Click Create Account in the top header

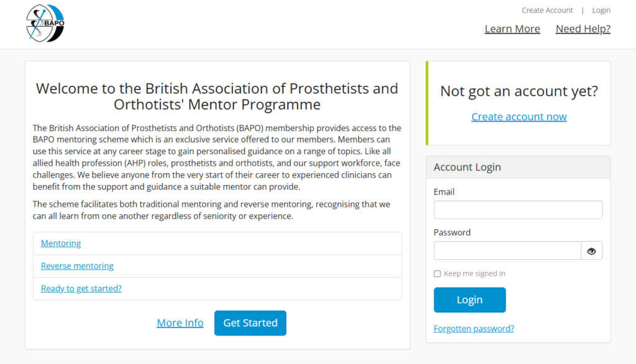click(547, 11)
